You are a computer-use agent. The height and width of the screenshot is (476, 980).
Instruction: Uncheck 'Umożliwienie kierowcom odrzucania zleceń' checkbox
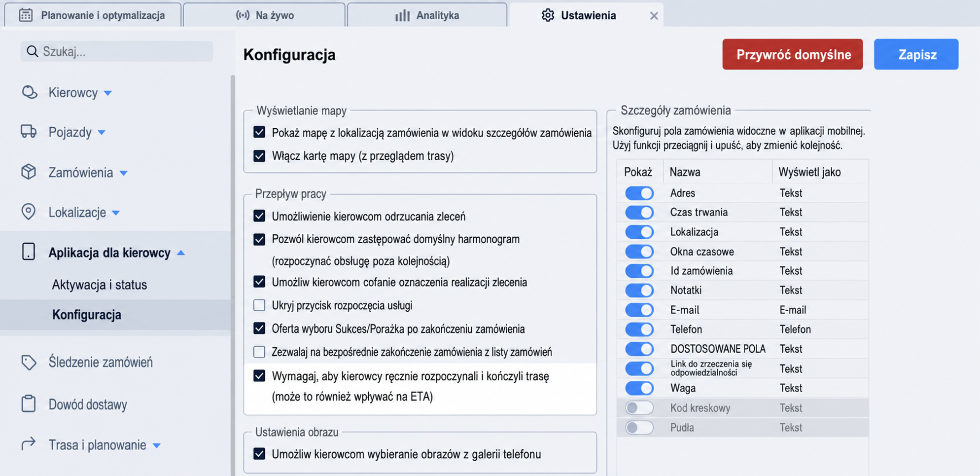tap(259, 216)
